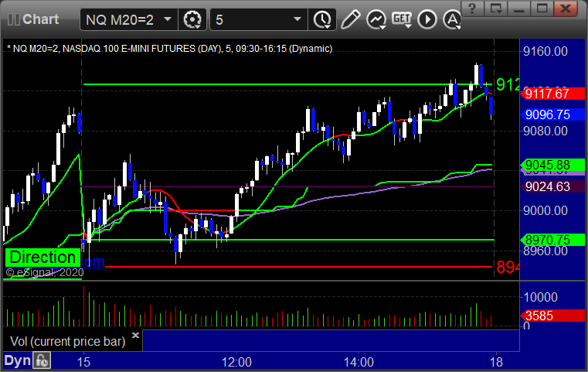588x372 pixels.
Task: Click the 12:00 time axis label
Action: tap(236, 362)
